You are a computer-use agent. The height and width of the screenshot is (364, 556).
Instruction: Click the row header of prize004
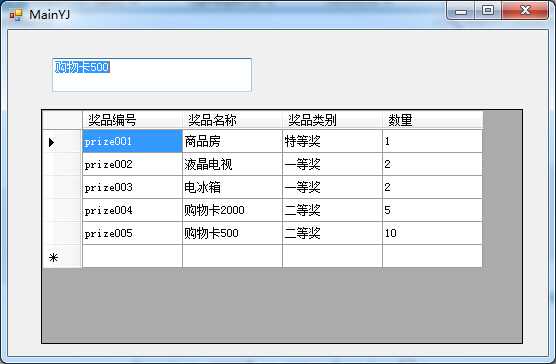pos(62,210)
